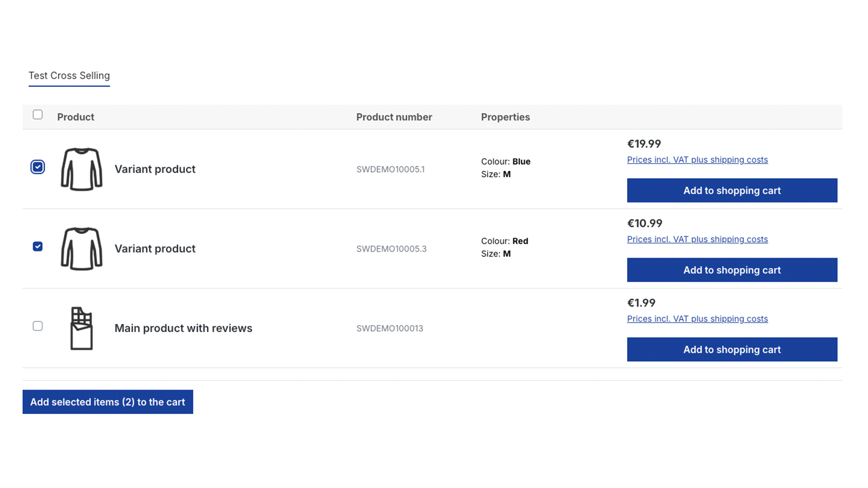This screenshot has width=868, height=488.
Task: Click the red variant sweater product image
Action: point(81,249)
